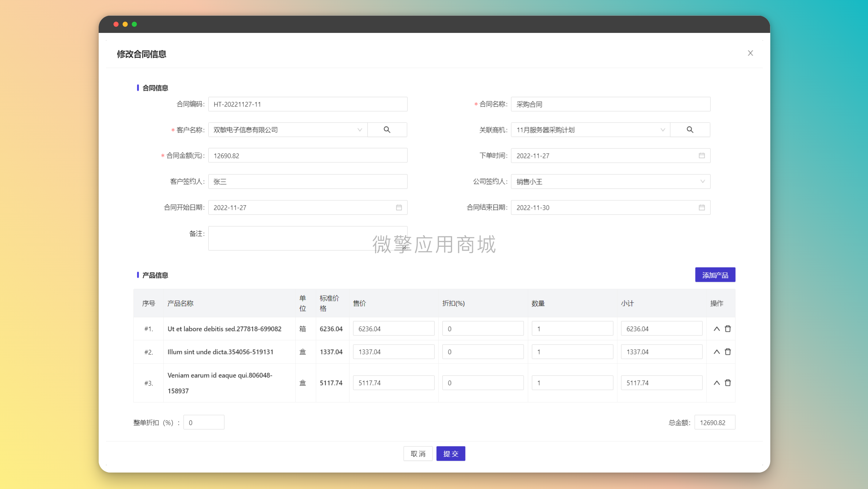
Task: Open calendar icon for 合同结束日期
Action: (702, 207)
